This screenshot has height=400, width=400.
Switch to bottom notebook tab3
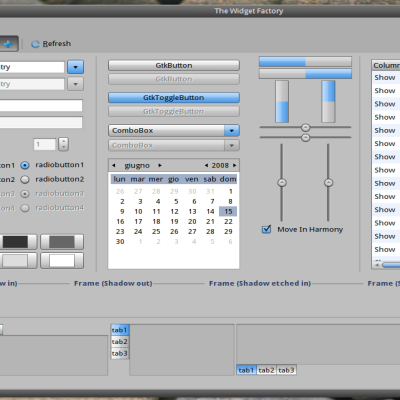[286, 370]
